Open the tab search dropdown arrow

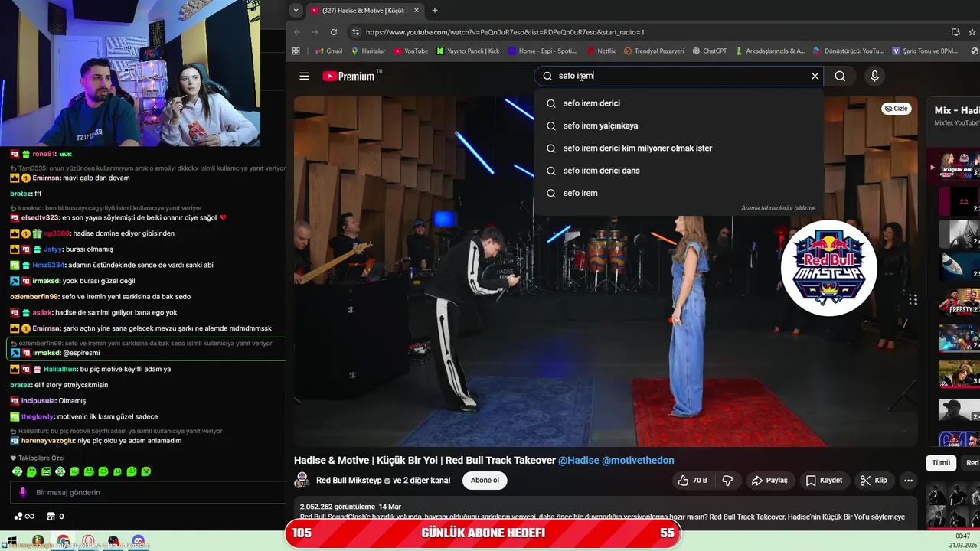tap(296, 10)
